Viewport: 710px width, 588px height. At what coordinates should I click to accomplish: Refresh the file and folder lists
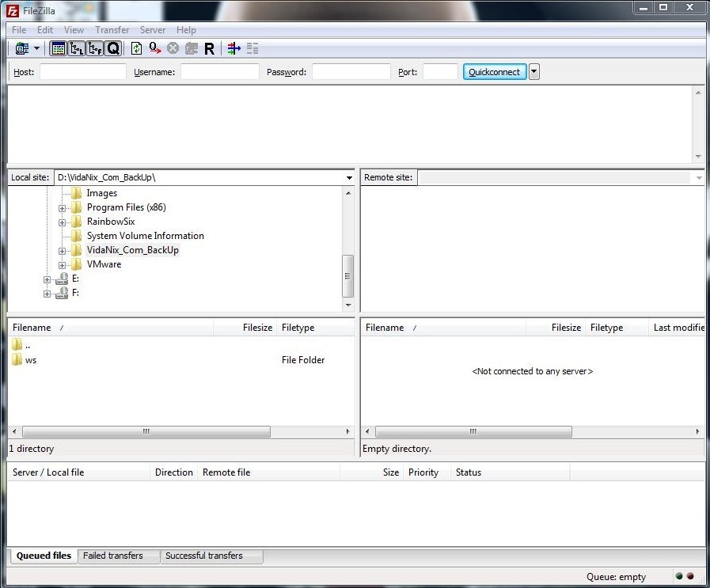pyautogui.click(x=136, y=48)
